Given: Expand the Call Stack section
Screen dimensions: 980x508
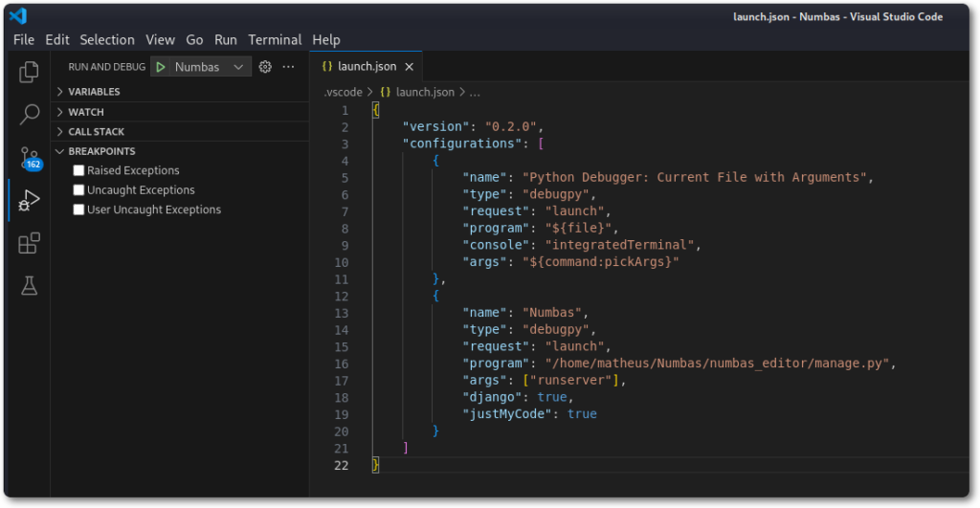Looking at the screenshot, I should pos(96,132).
